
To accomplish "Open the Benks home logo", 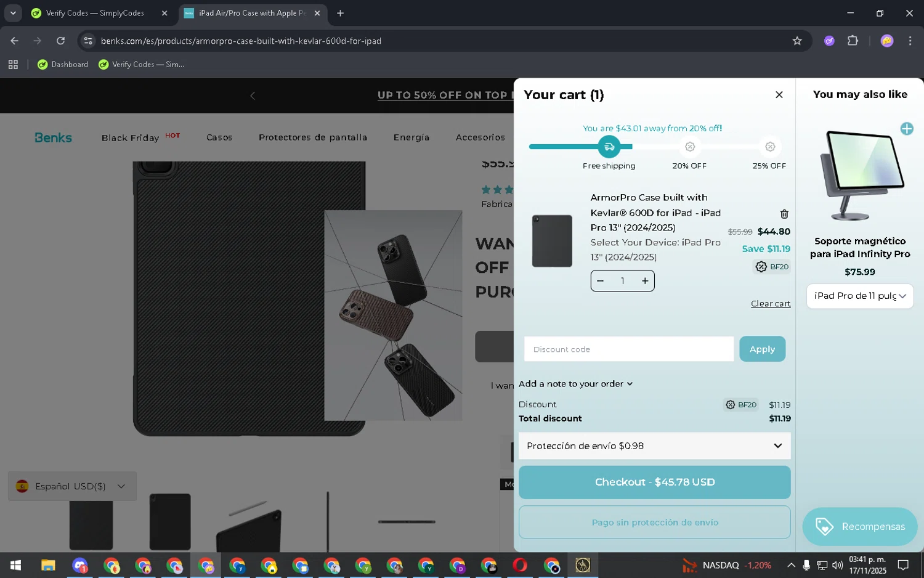I will click(x=53, y=137).
